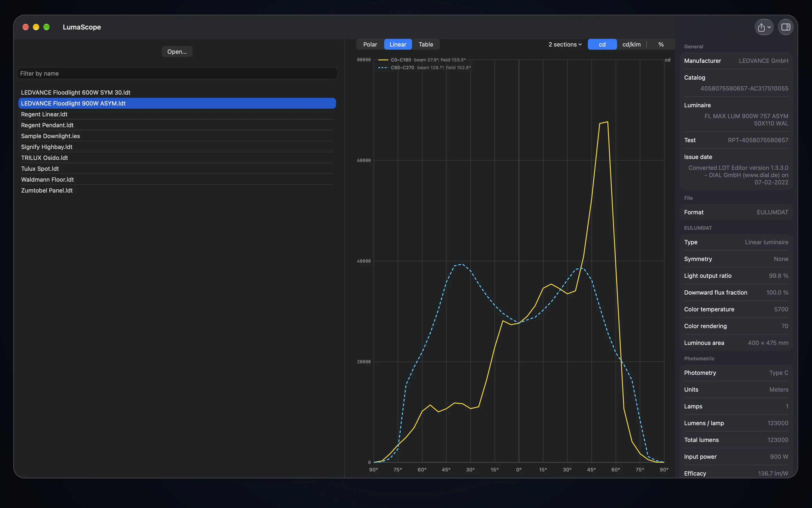The width and height of the screenshot is (812, 508).
Task: Toggle the inspector sidebar icon
Action: [785, 27]
